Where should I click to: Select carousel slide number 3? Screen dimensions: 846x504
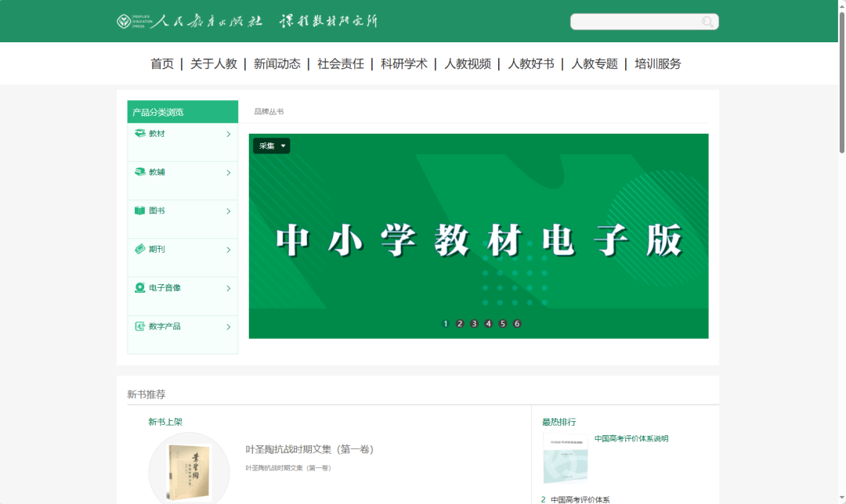click(474, 322)
